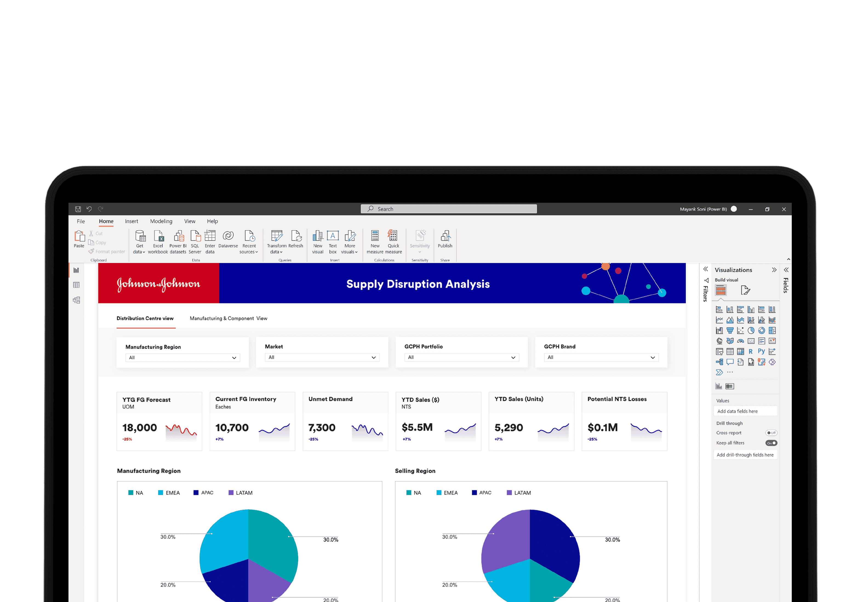Switch to the View ribbon tab
The image size is (868, 602).
190,221
